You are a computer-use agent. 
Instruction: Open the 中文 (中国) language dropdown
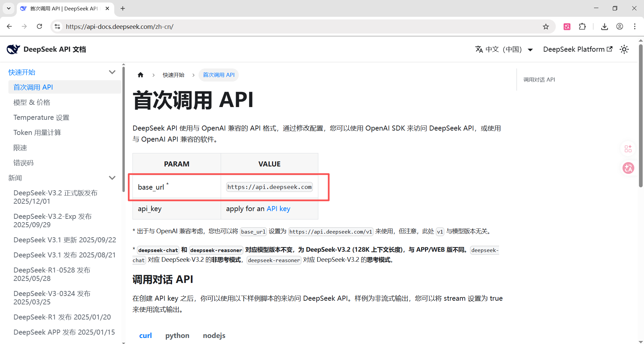504,50
